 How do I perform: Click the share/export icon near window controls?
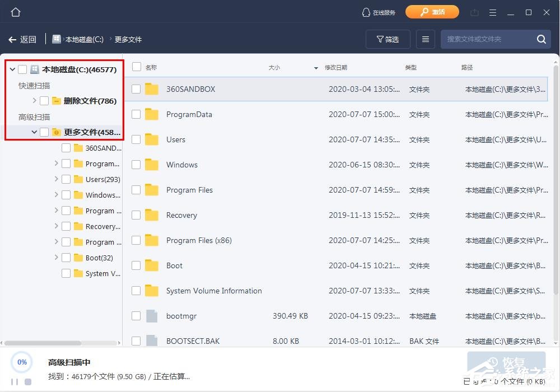[x=473, y=12]
